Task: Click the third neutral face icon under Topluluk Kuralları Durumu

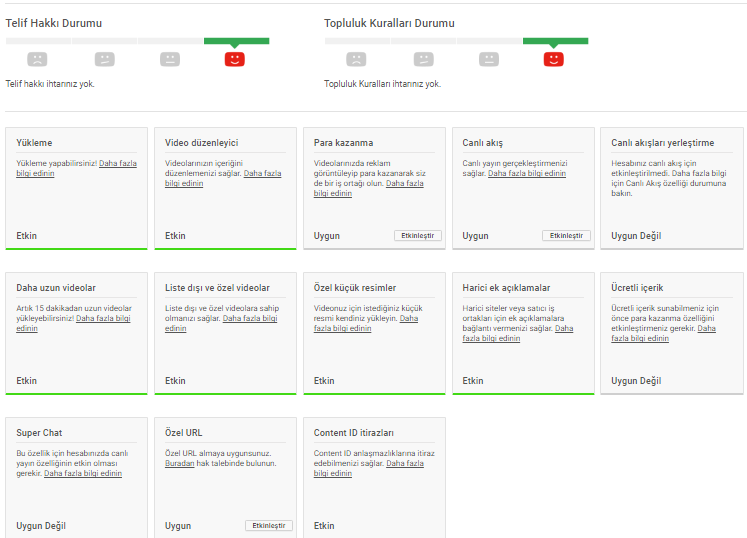Action: (x=489, y=59)
